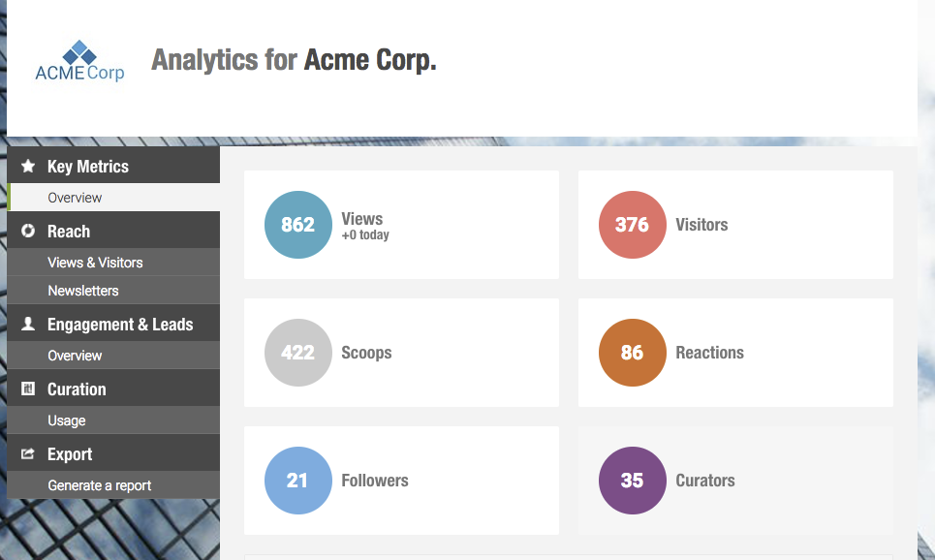Click the Curation section icon
Image resolution: width=935 pixels, height=560 pixels.
tap(28, 389)
